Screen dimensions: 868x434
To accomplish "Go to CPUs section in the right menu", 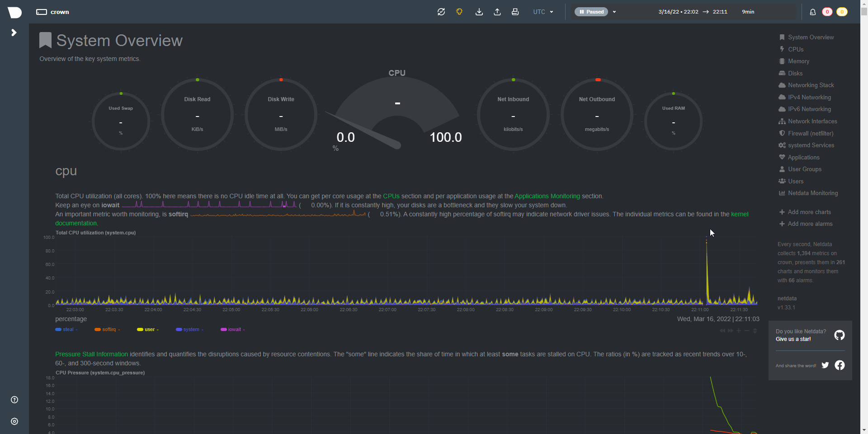I will click(x=791, y=49).
